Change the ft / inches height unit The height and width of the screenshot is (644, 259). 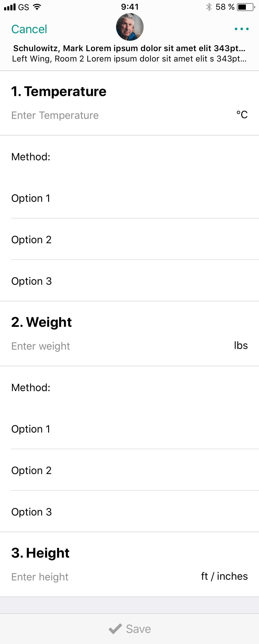click(224, 576)
